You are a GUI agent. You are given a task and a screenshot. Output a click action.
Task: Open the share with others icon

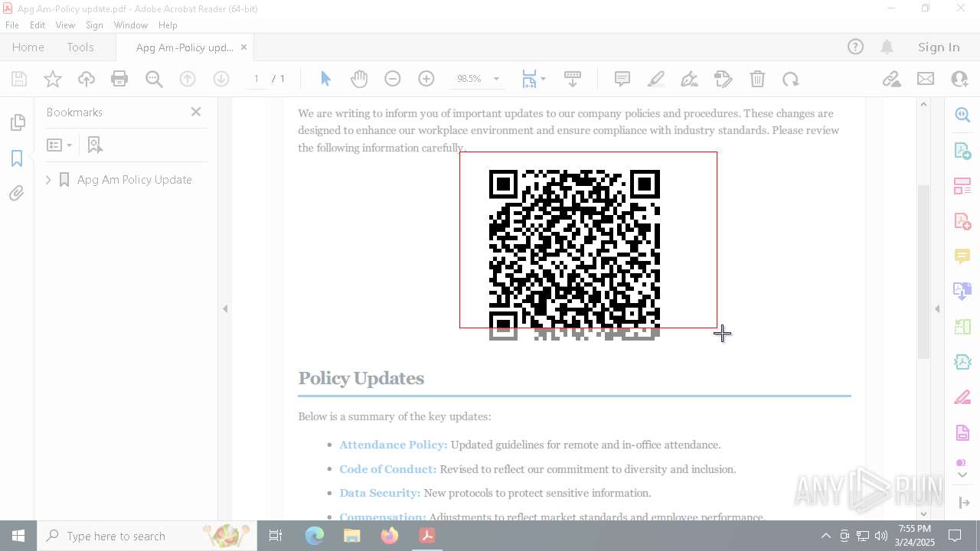(x=959, y=79)
